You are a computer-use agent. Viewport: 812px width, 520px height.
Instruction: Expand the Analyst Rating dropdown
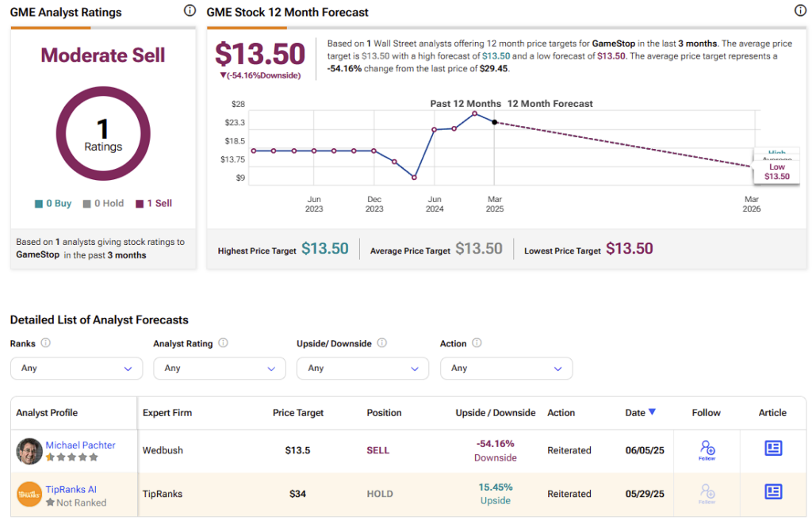point(220,369)
